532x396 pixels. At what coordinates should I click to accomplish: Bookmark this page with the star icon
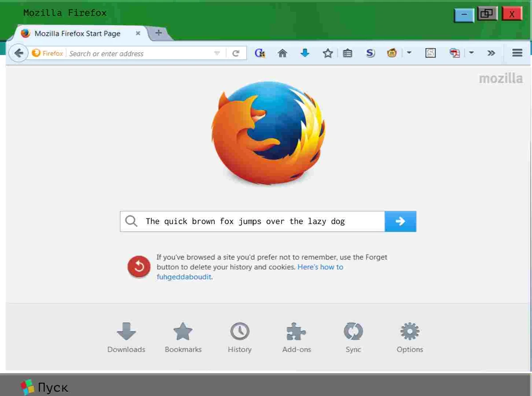328,53
